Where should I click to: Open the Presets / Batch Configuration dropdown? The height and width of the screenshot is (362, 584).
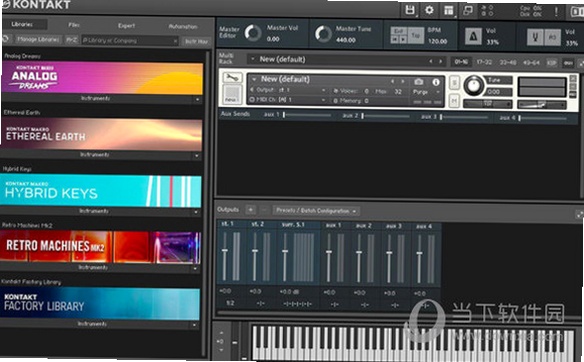click(316, 211)
